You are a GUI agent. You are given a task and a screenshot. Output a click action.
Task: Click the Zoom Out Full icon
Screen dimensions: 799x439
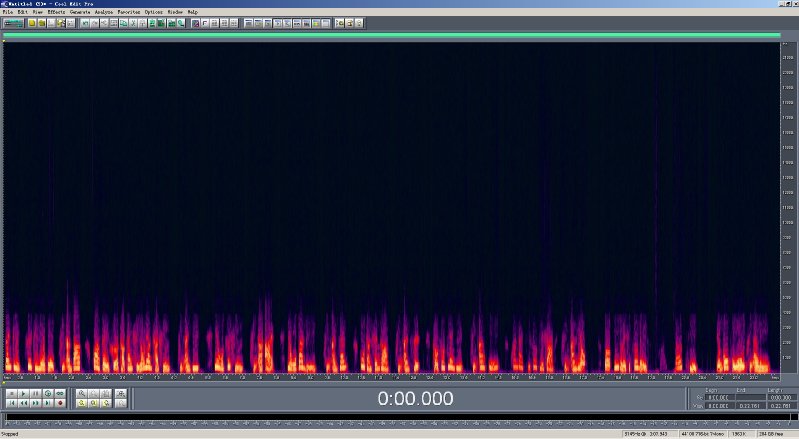(x=106, y=394)
